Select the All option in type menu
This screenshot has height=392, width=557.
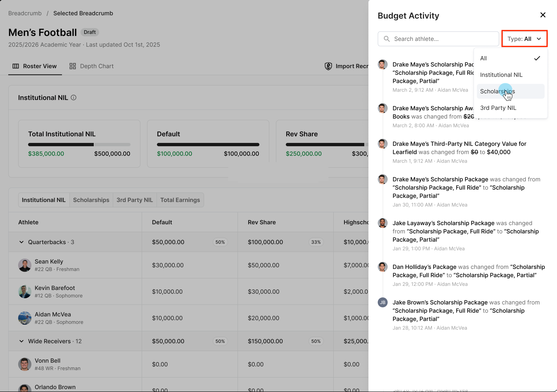(510, 58)
